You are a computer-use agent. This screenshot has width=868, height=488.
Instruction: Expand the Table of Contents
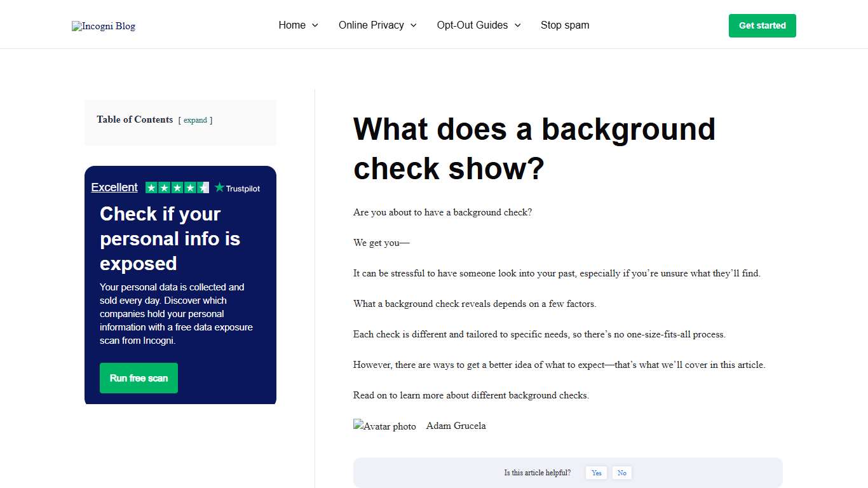pos(195,120)
